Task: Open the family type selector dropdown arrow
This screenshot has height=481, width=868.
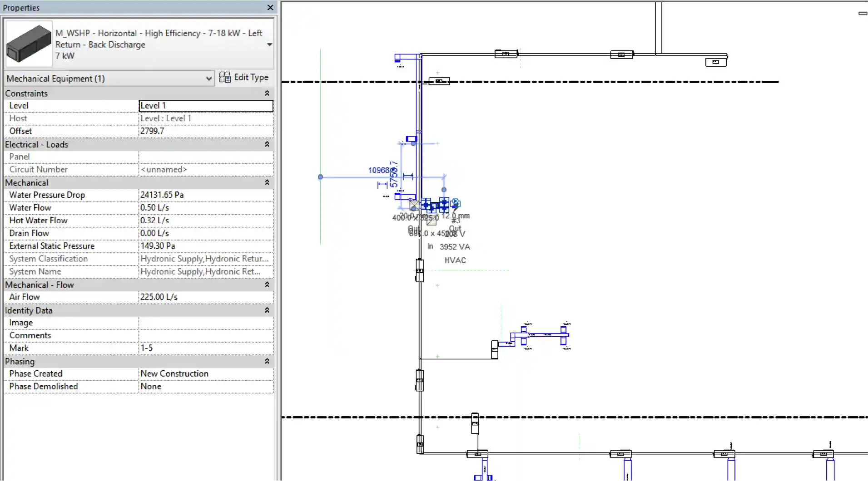Action: click(269, 44)
